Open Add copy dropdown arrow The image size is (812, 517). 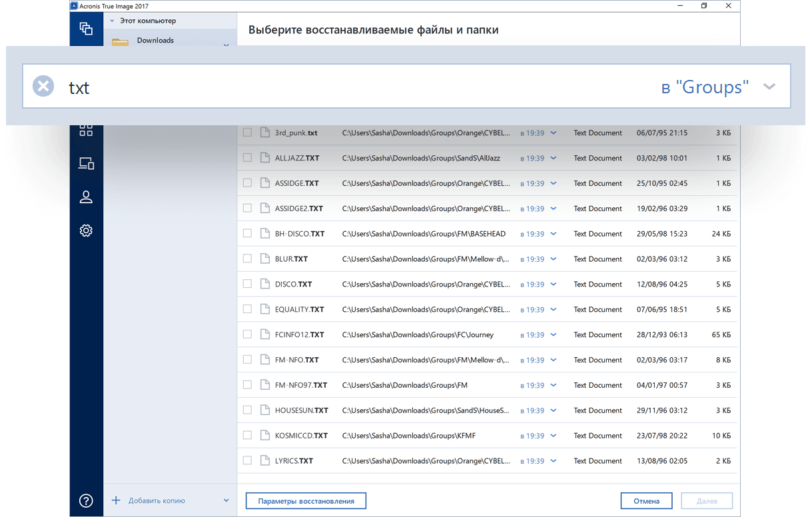point(226,500)
